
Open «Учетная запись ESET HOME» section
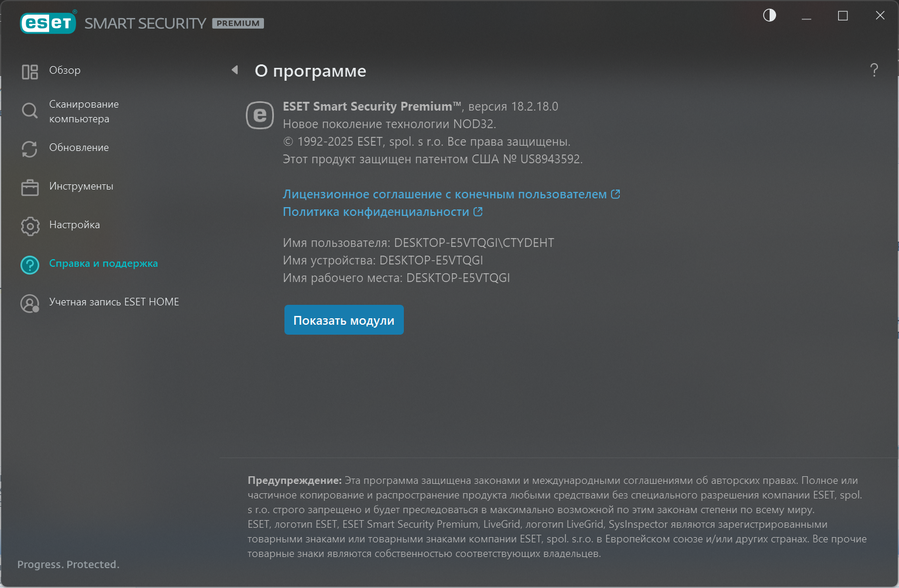(114, 302)
